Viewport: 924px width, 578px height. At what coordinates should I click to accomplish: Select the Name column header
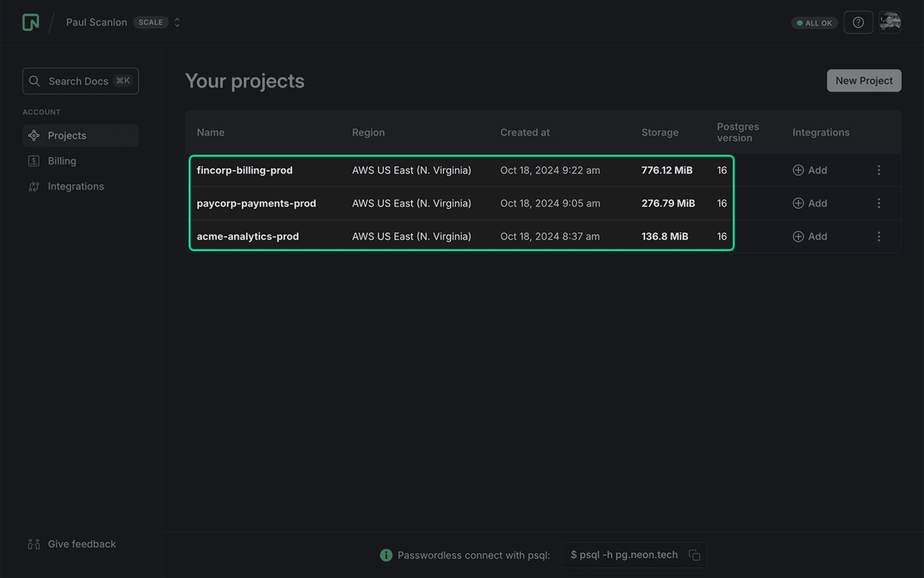(210, 132)
